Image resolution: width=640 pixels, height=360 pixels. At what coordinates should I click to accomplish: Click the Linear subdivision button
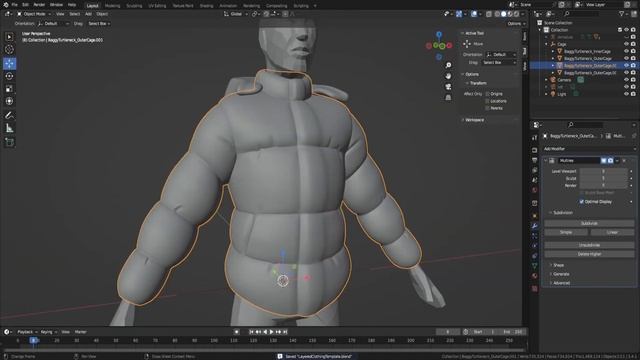[612, 232]
